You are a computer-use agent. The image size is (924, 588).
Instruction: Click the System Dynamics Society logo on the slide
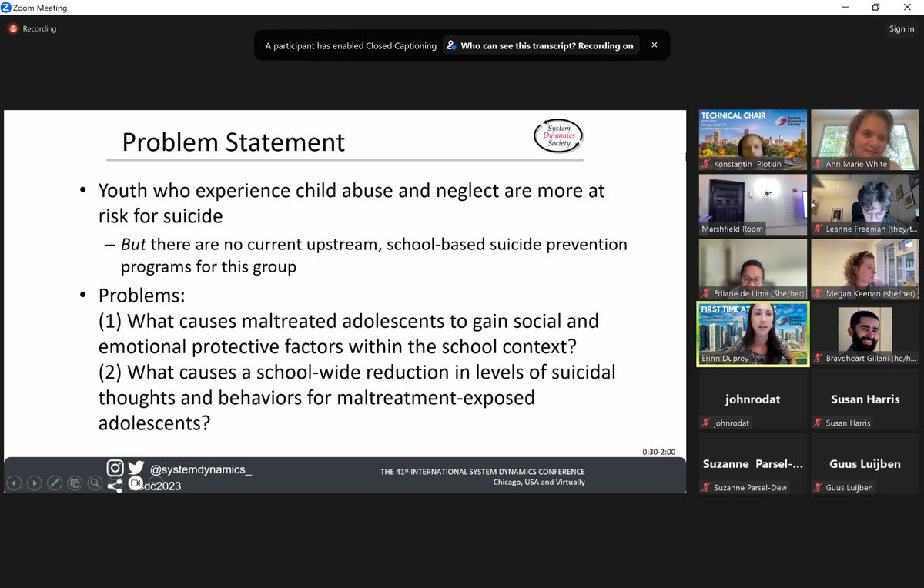point(558,136)
